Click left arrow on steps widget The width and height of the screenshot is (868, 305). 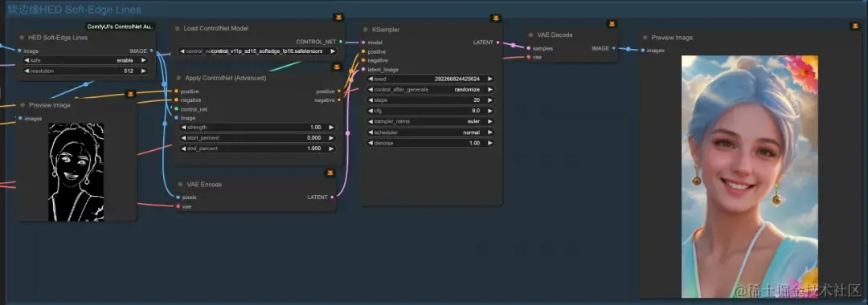(371, 100)
